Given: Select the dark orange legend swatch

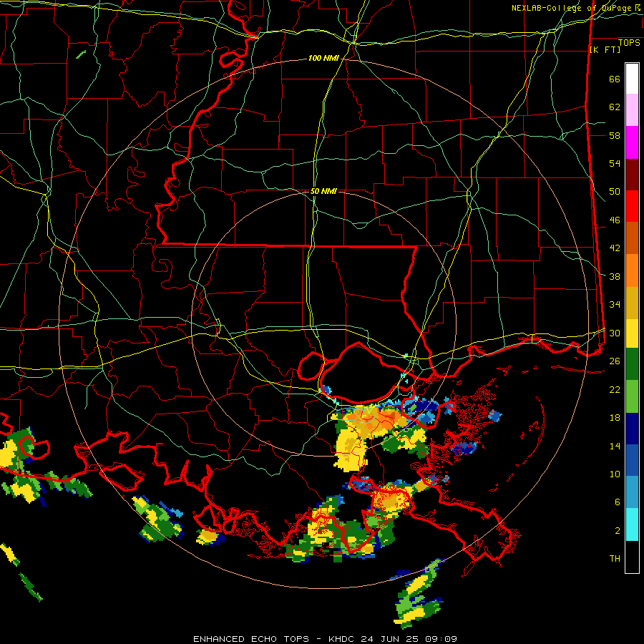Looking at the screenshot, I should (632, 238).
